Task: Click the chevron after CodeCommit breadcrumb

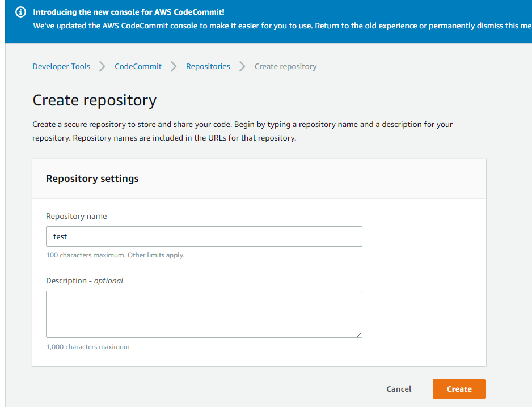Action: click(174, 66)
